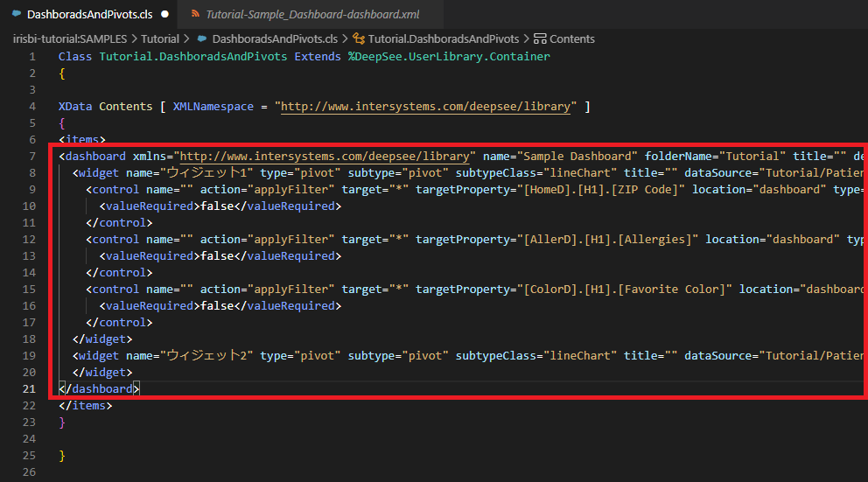Click the xmlns URL in the dashboard tag
This screenshot has height=482, width=868.
(x=326, y=157)
